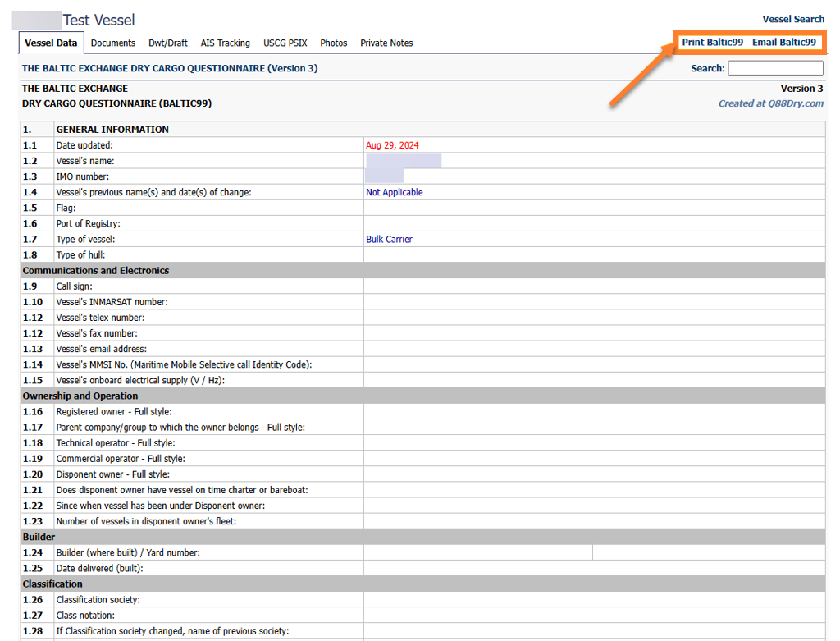Open the Created at Q88Dry.com link
The height and width of the screenshot is (641, 840).
click(770, 103)
